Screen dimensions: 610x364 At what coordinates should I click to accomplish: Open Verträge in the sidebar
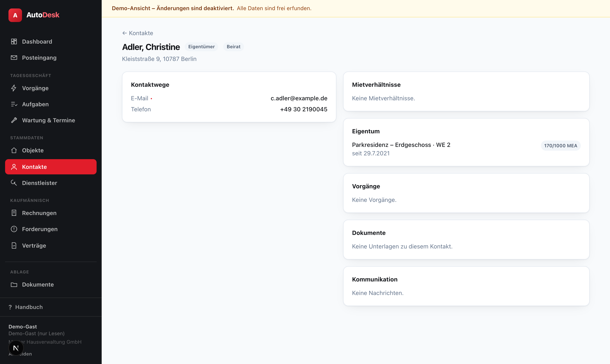(x=51, y=245)
